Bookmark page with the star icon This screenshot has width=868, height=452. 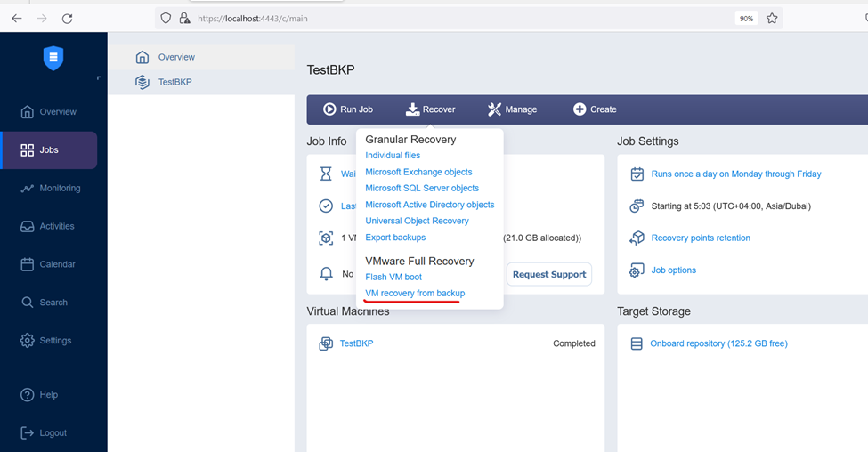pyautogui.click(x=772, y=19)
